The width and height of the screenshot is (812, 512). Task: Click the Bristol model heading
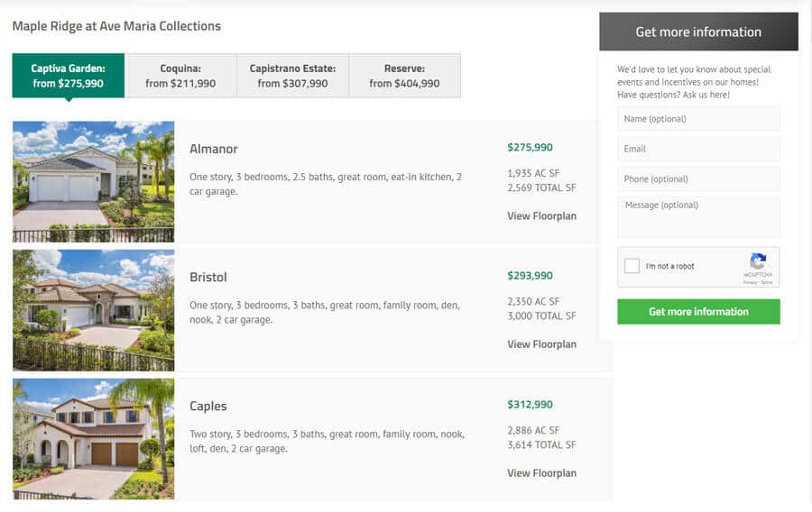click(x=208, y=278)
